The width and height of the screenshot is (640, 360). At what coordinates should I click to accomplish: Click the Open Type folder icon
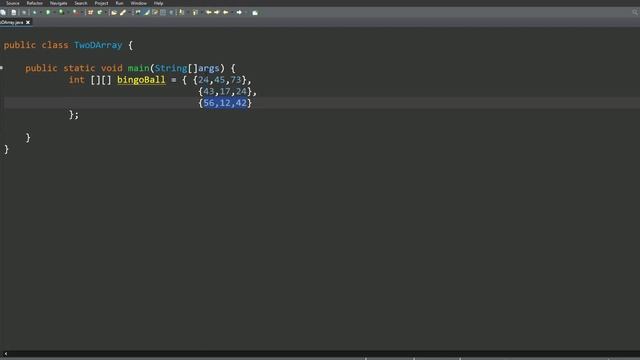pyautogui.click(x=114, y=13)
